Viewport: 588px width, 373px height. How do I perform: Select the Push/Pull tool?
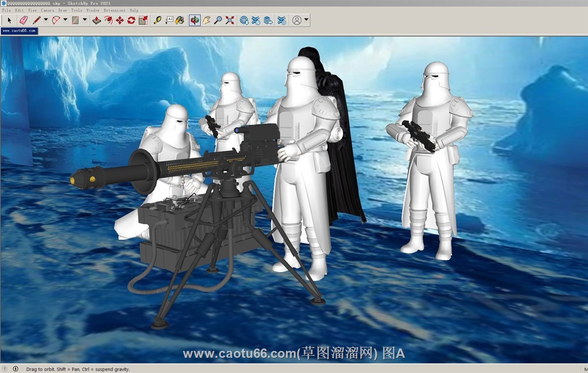click(x=97, y=20)
